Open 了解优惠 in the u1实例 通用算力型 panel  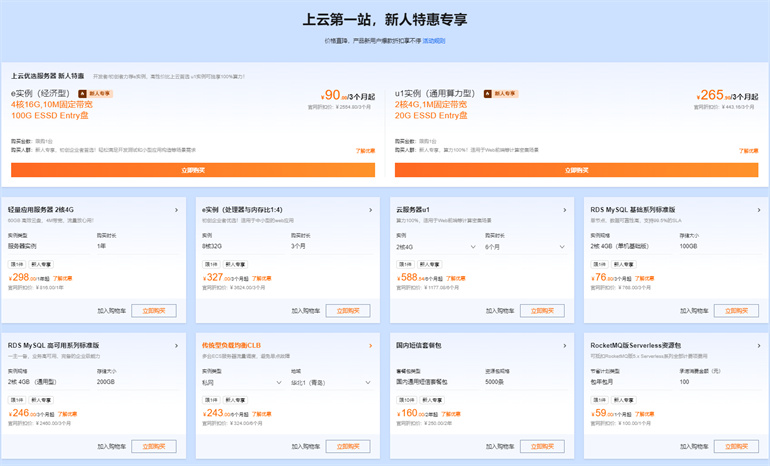tap(748, 151)
